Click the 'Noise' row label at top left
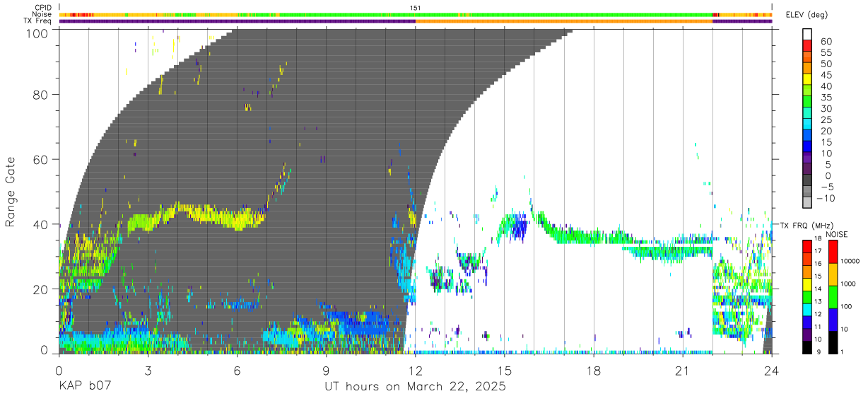Image resolution: width=868 pixels, height=401 pixels. 43,14
